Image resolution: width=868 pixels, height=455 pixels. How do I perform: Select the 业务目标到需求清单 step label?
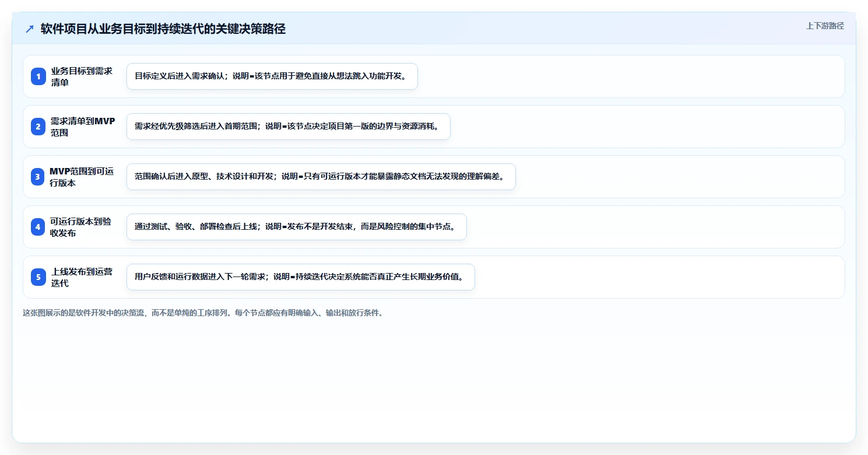pyautogui.click(x=82, y=76)
